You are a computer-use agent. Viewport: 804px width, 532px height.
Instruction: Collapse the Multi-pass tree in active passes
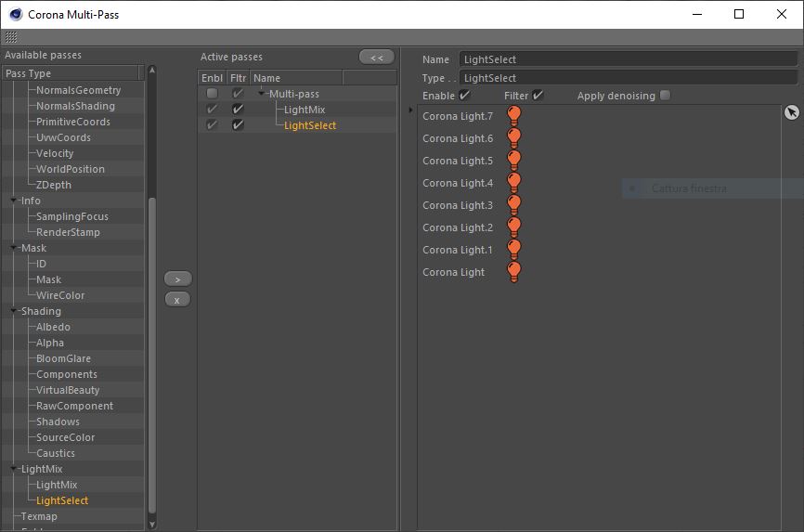(x=262, y=94)
